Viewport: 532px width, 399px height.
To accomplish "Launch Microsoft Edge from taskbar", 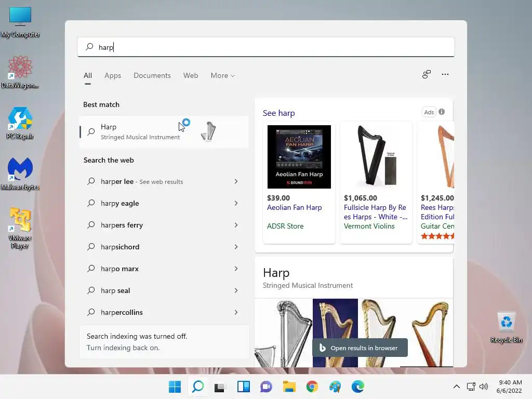I will [x=358, y=387].
